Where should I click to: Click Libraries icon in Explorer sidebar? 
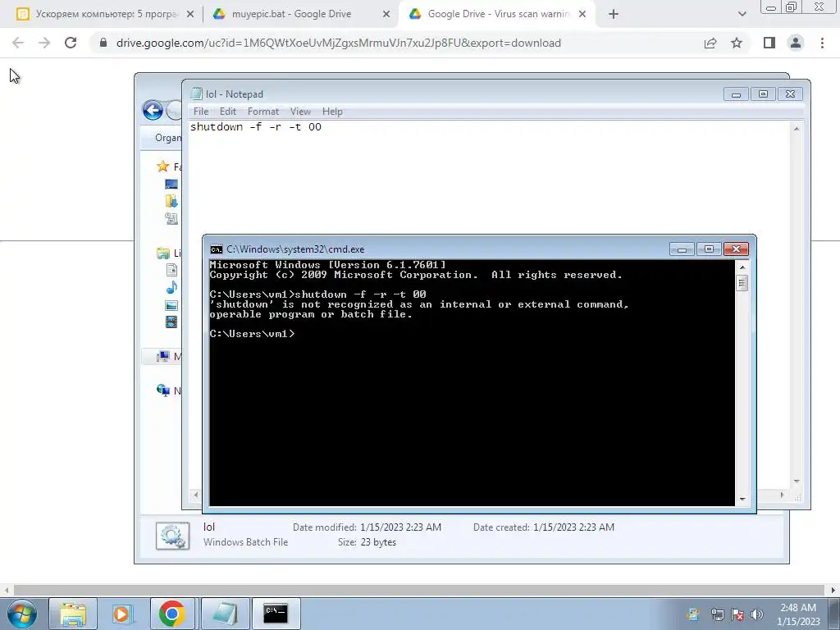pyautogui.click(x=163, y=253)
